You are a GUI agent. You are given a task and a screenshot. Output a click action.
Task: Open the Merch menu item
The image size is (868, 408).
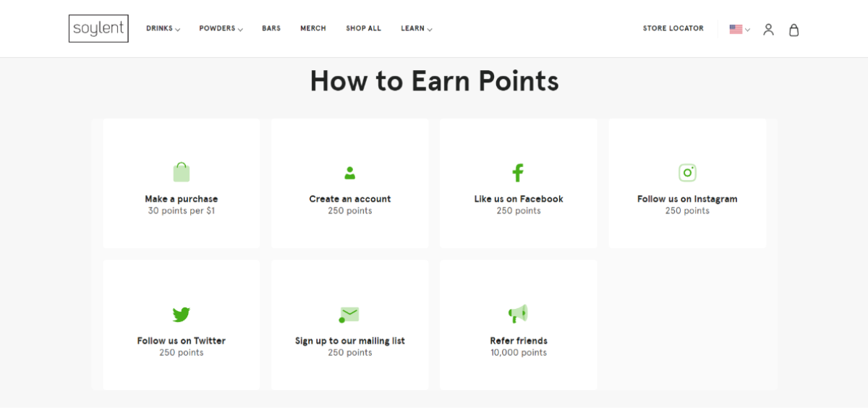click(313, 28)
